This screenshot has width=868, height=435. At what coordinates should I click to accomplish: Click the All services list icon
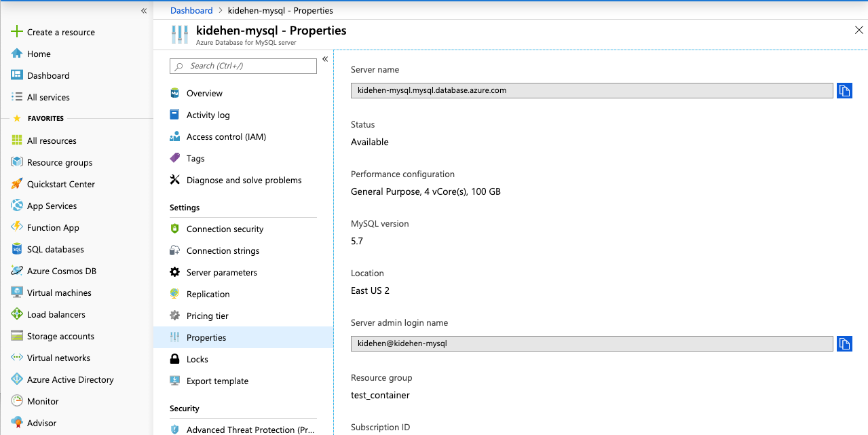pyautogui.click(x=17, y=97)
